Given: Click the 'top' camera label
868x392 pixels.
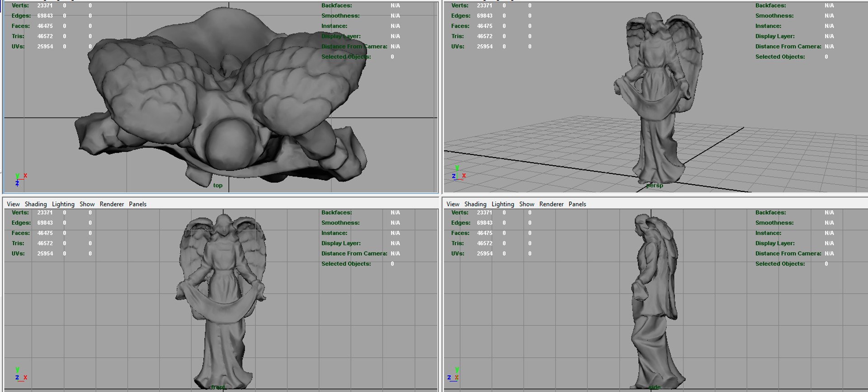Looking at the screenshot, I should [218, 185].
